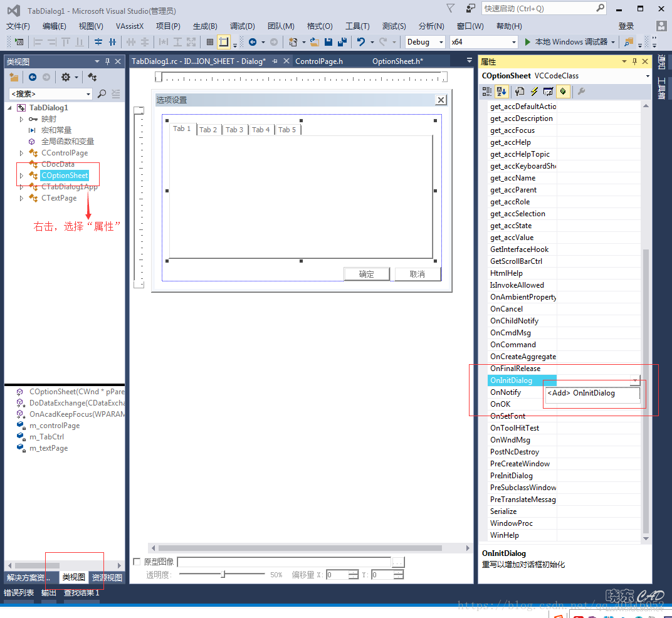The height and width of the screenshot is (618, 672).
Task: Toggle the dialog editor grid icon
Action: (x=209, y=42)
